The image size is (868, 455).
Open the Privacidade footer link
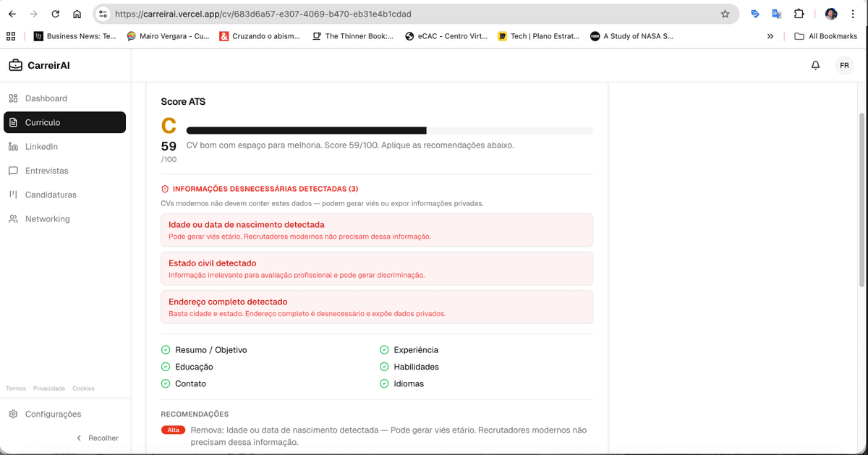[x=48, y=388]
